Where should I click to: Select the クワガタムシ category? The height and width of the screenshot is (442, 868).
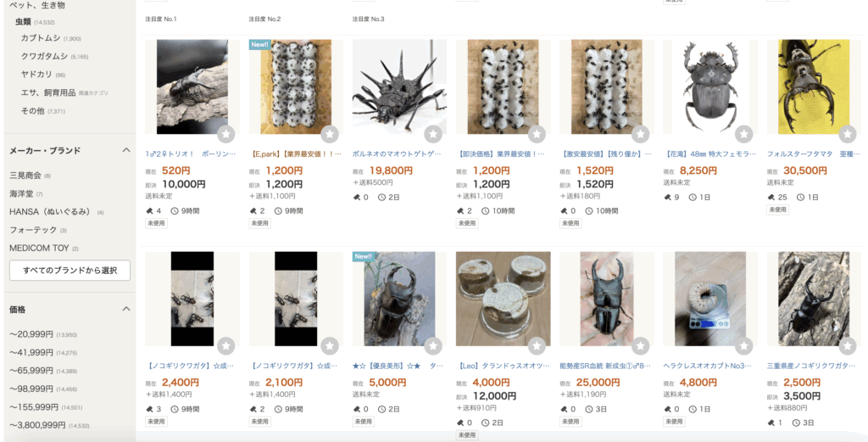pos(44,56)
